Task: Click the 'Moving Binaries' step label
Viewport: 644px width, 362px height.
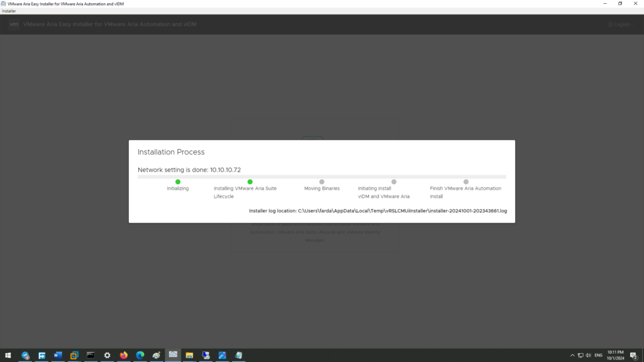Action: pyautogui.click(x=321, y=189)
